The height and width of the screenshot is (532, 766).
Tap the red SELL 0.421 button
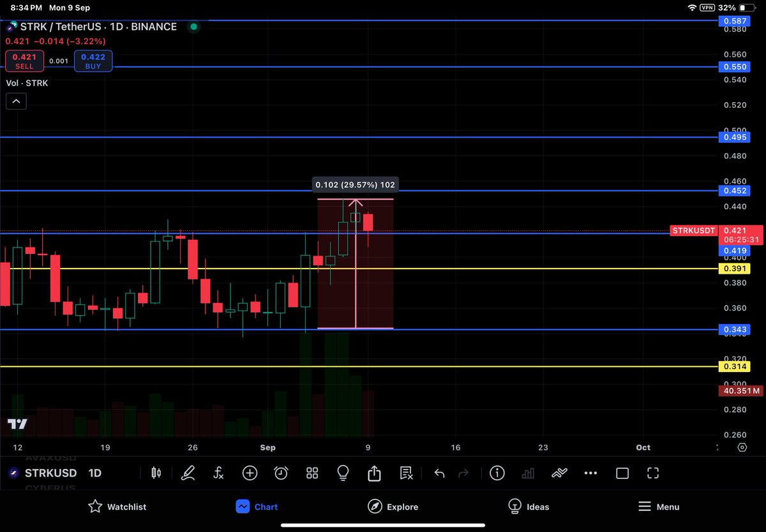[25, 61]
